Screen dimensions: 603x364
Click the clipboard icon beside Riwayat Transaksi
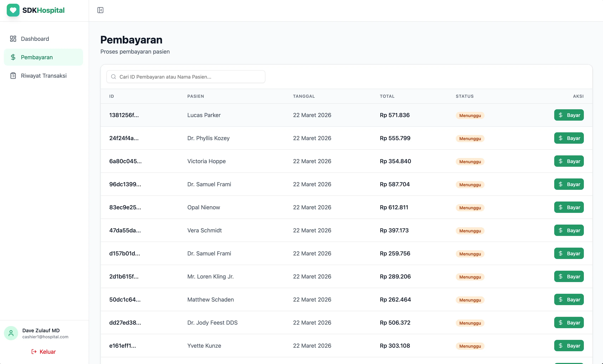(13, 76)
